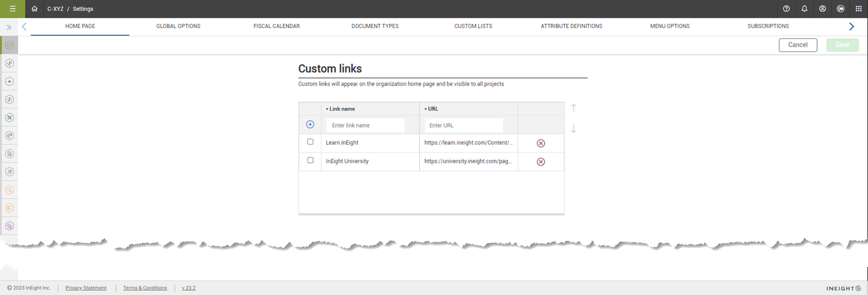Remove the InEight University link row
Screen dimensions: 868x295
coord(541,162)
